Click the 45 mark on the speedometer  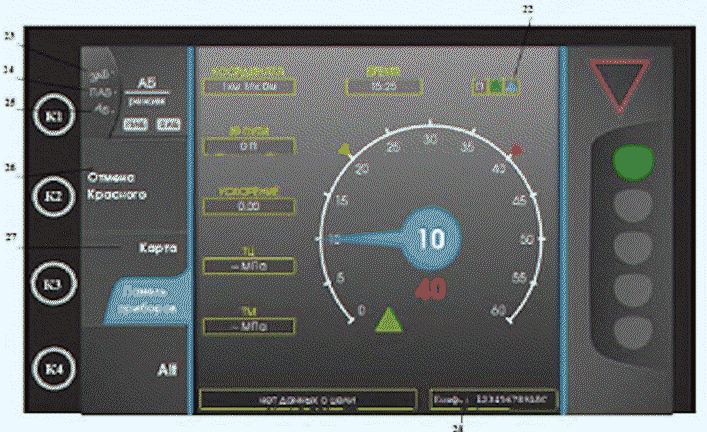pyautogui.click(x=520, y=200)
